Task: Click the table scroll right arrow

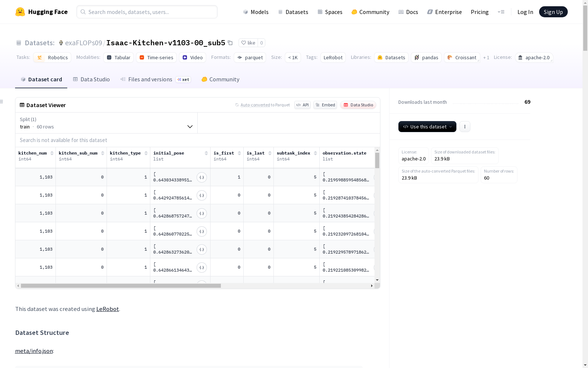Action: tap(372, 286)
